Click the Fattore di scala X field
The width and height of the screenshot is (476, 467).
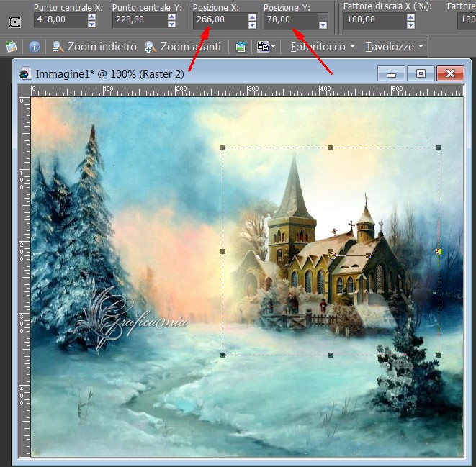(375, 20)
